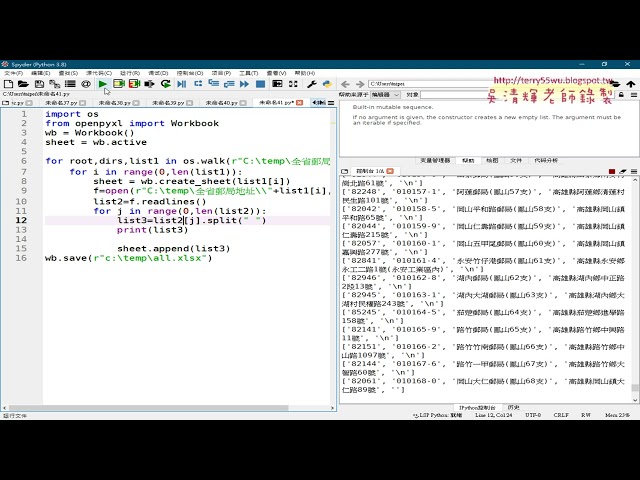Screen dimensions: 640x480
Task: Switch to the 變量管理器 pane tab
Action: 434,160
